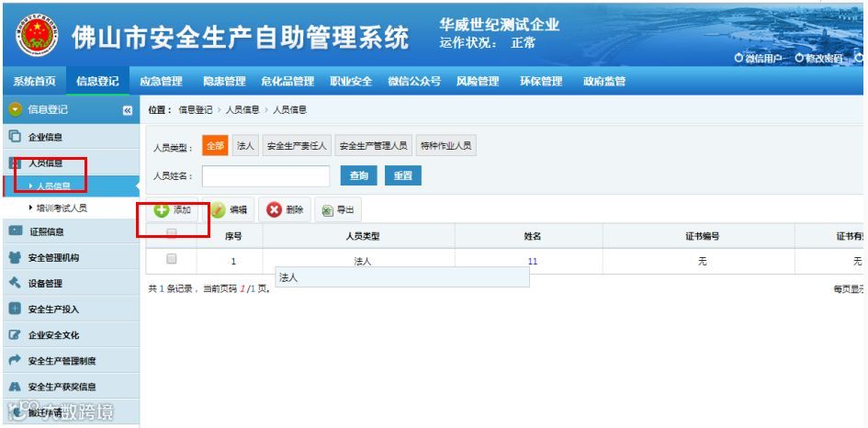This screenshot has height=428, width=868.
Task: Click the 安全生产获奖信息 icon
Action: click(15, 387)
